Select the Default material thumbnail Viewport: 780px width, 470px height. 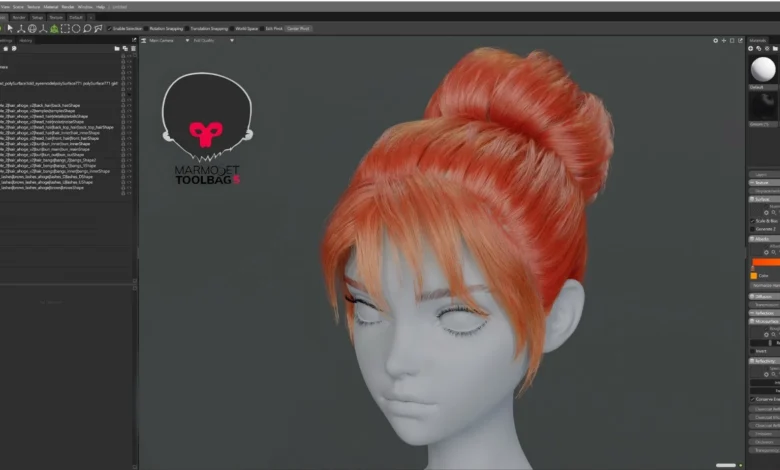[x=763, y=69]
